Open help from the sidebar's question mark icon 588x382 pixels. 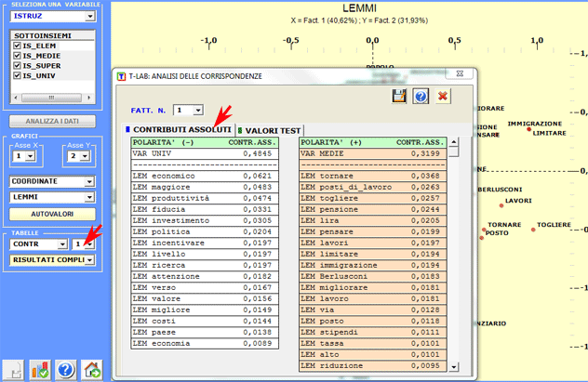pyautogui.click(x=66, y=370)
